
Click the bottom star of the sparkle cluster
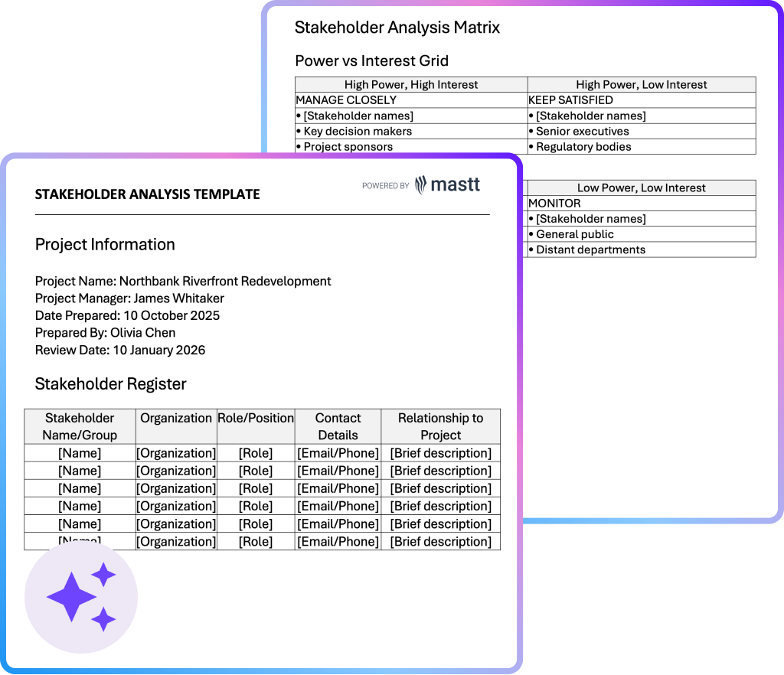pyautogui.click(x=102, y=620)
